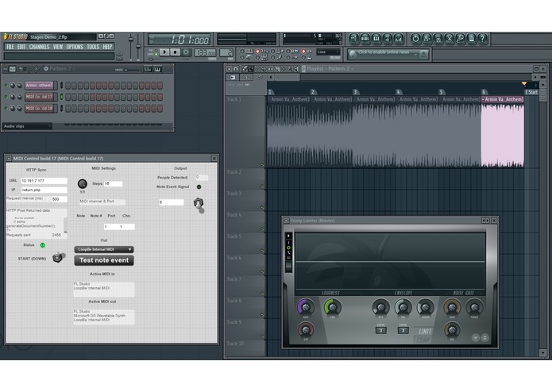Click the playlist view shortcut icon
Image resolution: width=552 pixels, height=392 pixels.
pos(353,38)
